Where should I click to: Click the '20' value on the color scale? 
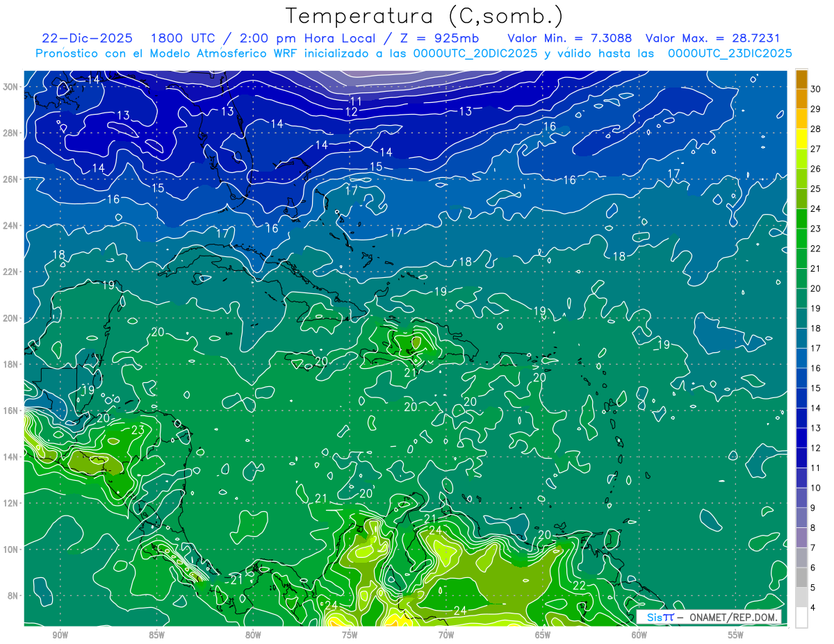coord(816,288)
